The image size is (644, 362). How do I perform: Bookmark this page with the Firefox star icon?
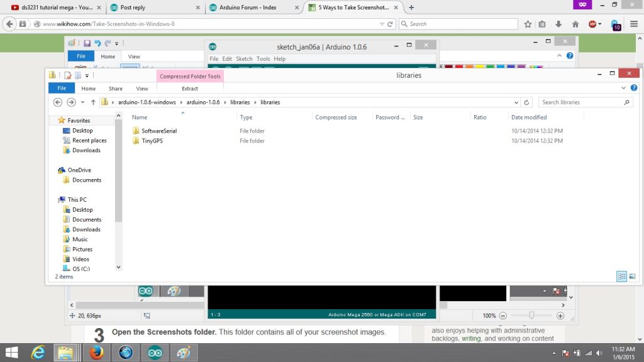tap(527, 24)
